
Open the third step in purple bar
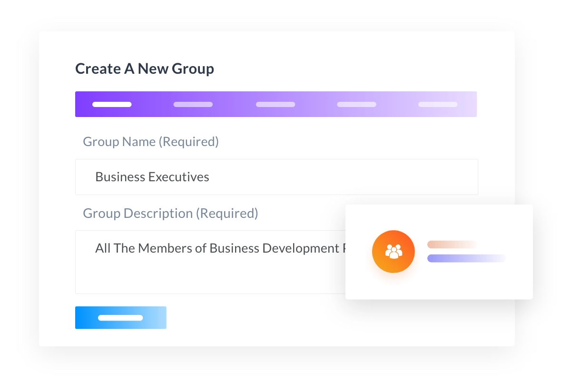click(276, 104)
